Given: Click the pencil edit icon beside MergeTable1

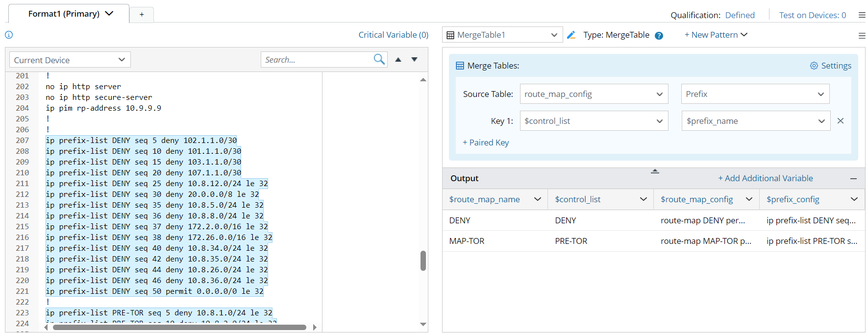Looking at the screenshot, I should click(571, 35).
